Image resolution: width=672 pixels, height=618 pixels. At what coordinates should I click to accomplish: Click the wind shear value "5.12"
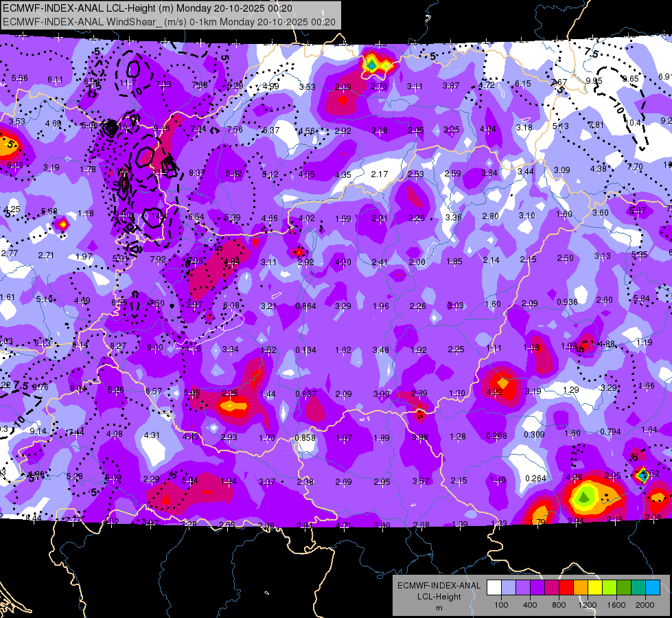(x=270, y=174)
